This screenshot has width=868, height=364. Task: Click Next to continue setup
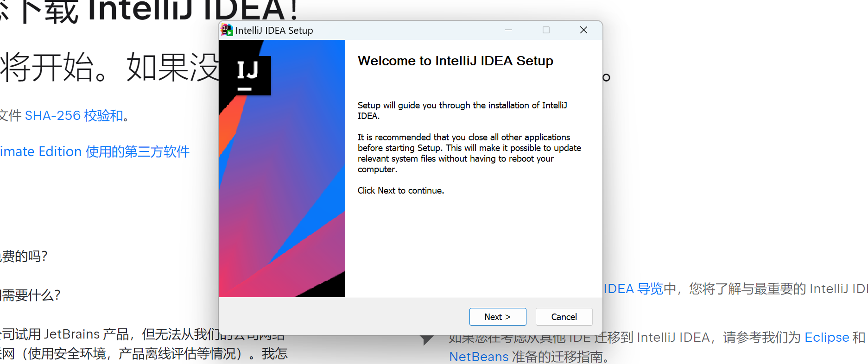tap(498, 317)
